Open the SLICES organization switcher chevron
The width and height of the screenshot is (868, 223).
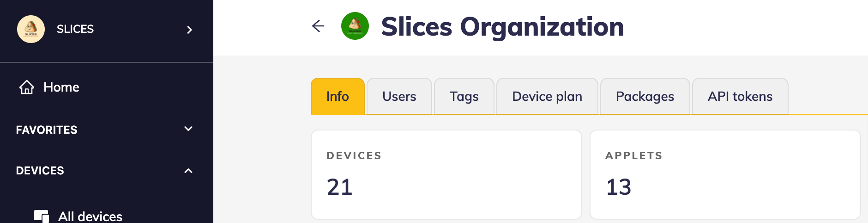[x=189, y=30]
